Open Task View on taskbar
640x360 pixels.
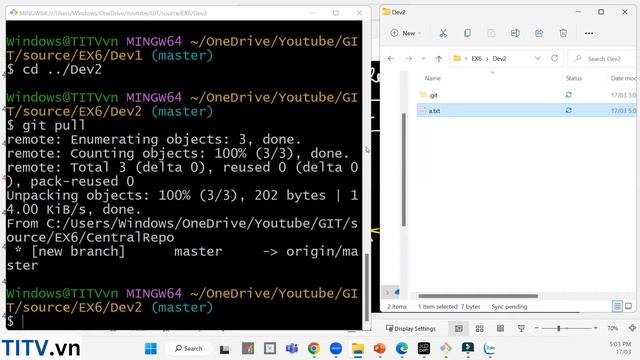coord(224,349)
